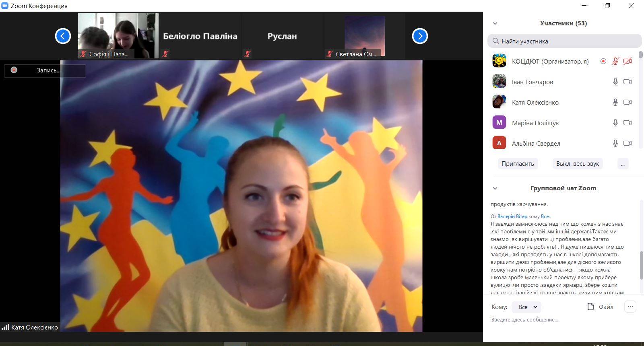
Task: Toggle video camera for Альбіна Свердел
Action: [627, 143]
